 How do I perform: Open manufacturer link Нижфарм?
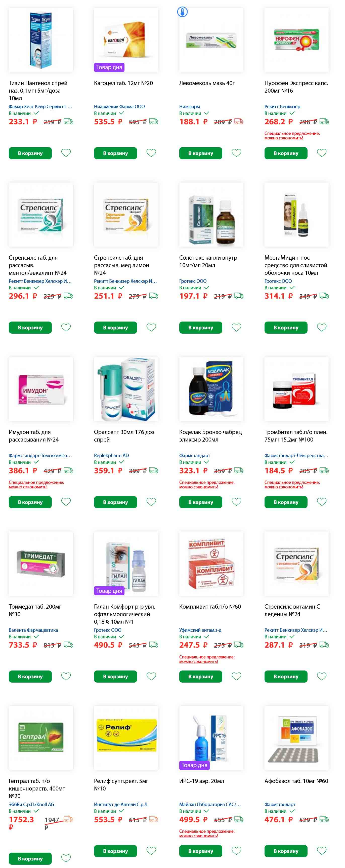point(189,106)
